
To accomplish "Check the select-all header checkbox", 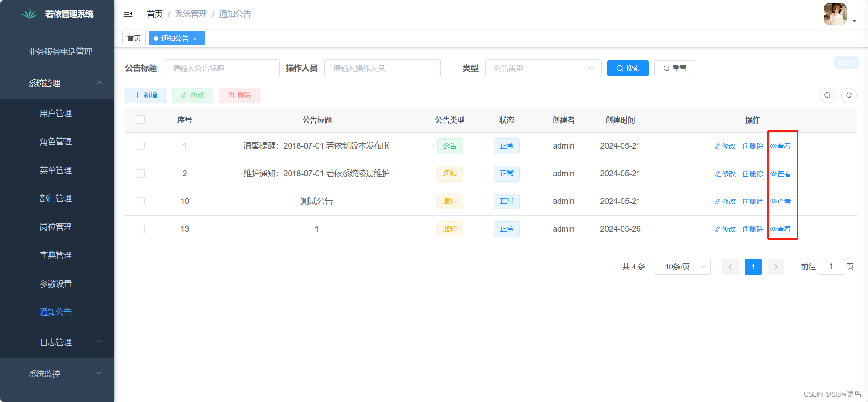I will (x=140, y=119).
